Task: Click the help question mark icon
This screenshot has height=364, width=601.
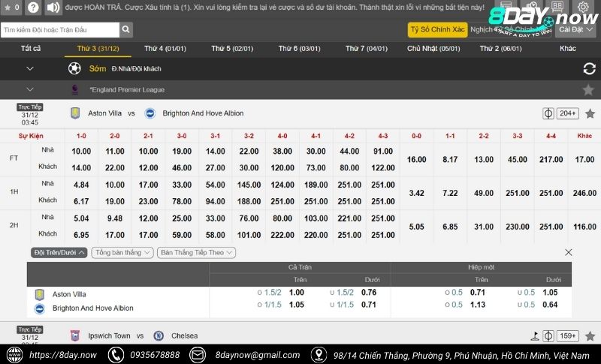Action: pos(33,8)
